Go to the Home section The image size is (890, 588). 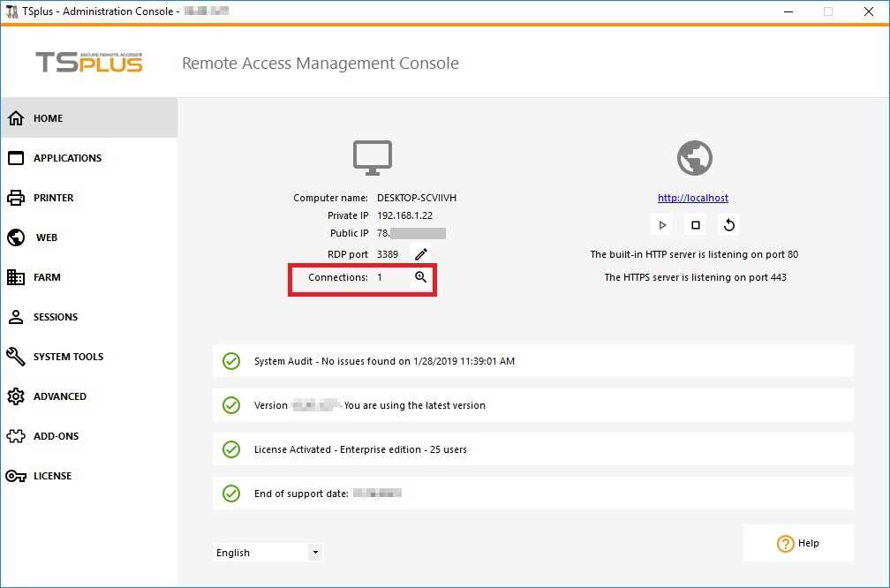[x=49, y=118]
